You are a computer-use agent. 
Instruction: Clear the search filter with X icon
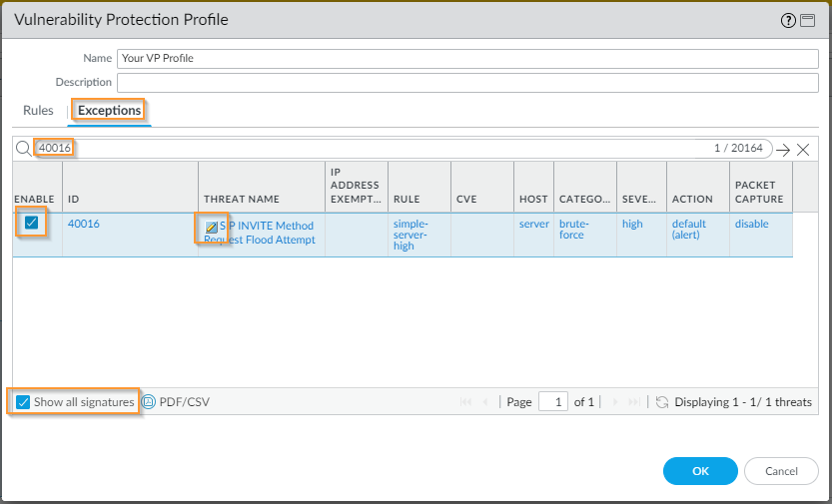coord(803,150)
